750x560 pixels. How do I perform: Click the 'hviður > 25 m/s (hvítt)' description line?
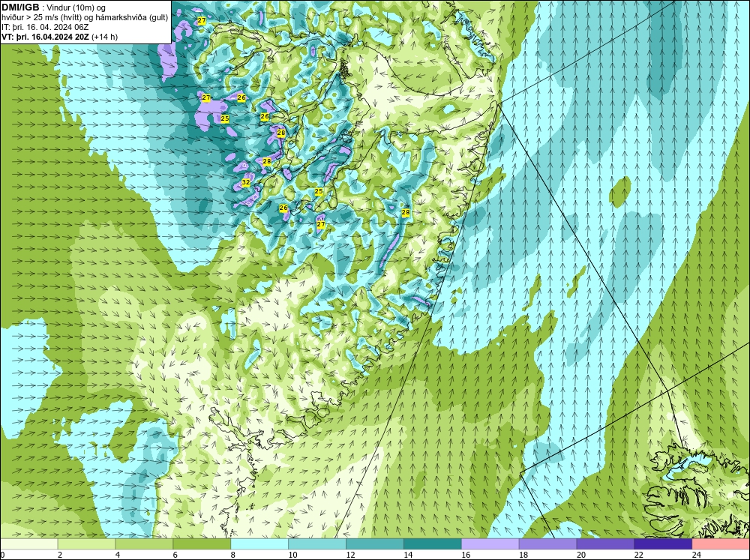click(42, 18)
